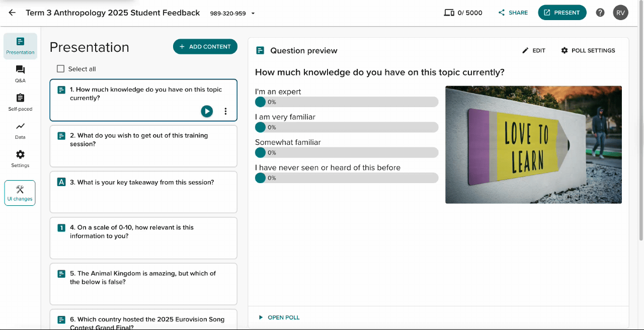Open the Q&A sidebar tab
Viewport: 644px width, 330px height.
tap(20, 74)
